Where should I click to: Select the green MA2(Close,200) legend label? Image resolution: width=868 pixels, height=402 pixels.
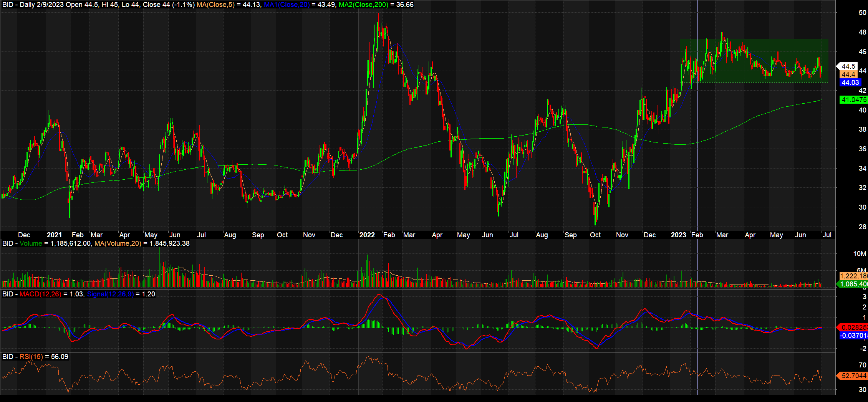[363, 5]
